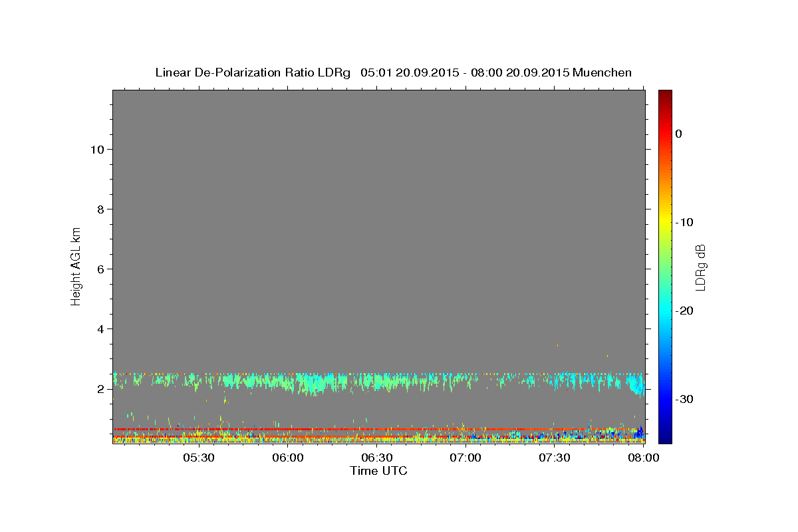This screenshot has width=798, height=532.
Task: Click the 05:30 time tick label
Action: tap(199, 458)
